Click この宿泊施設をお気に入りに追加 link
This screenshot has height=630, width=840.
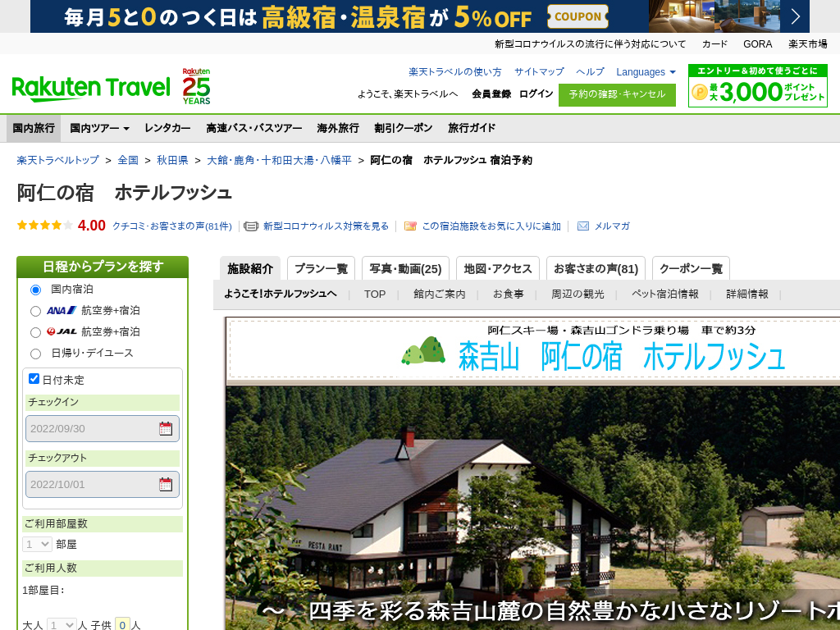[x=491, y=226]
